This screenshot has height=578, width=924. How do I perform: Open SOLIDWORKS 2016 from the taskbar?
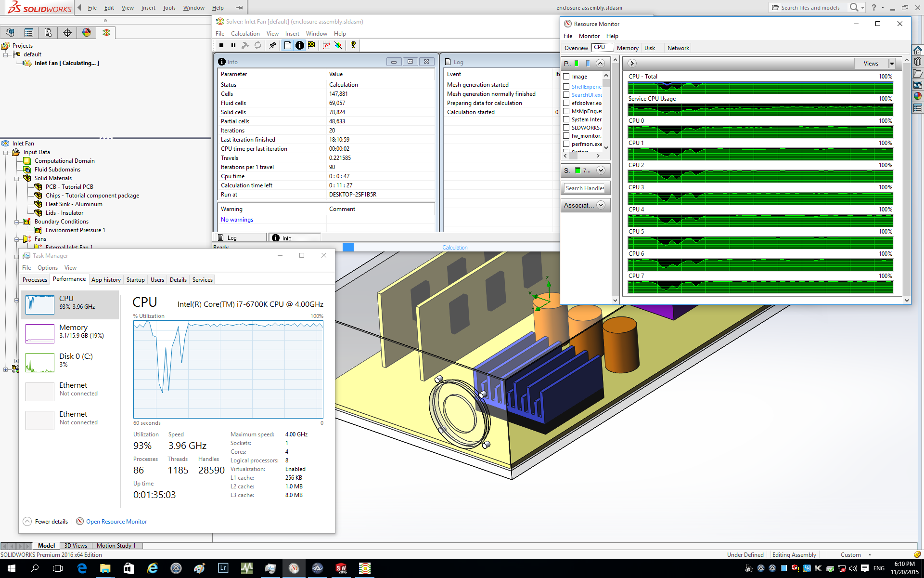tap(341, 568)
